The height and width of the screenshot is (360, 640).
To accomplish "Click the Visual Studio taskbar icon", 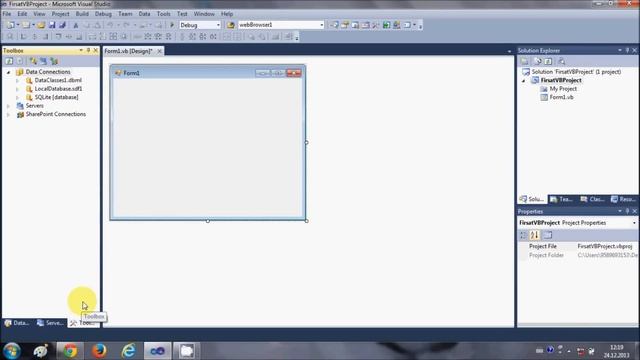I will pos(157,351).
